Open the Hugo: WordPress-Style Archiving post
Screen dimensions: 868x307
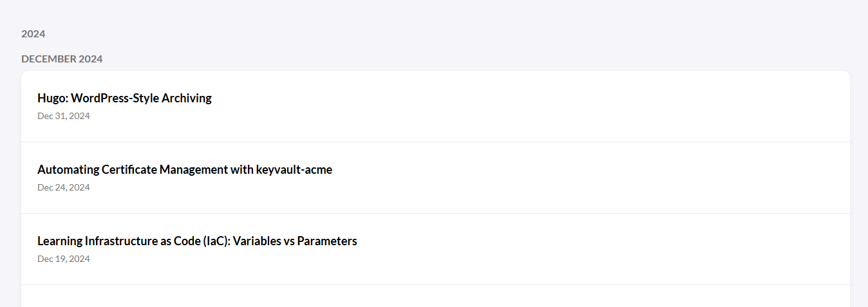[124, 98]
